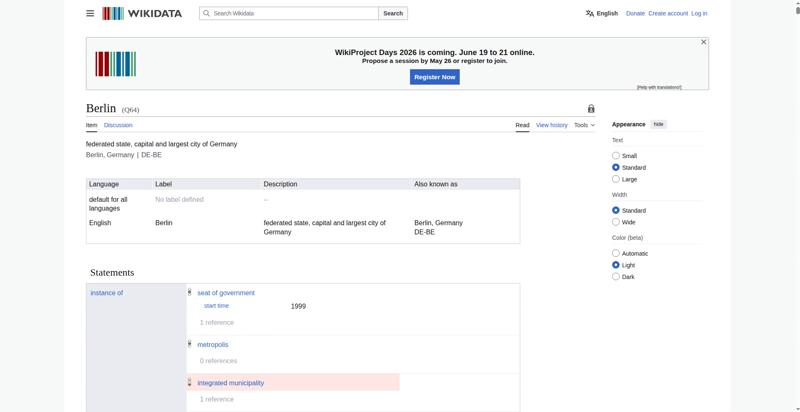Click the Search Wikidata input field
This screenshot has width=800, height=412.
[289, 13]
